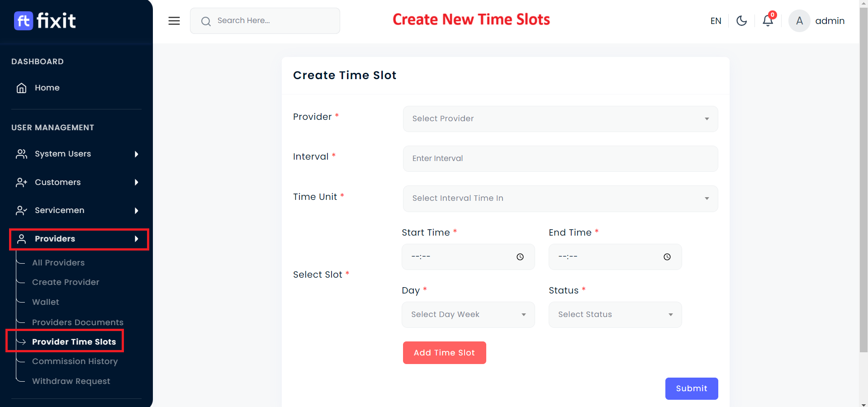Click the Home house icon
868x407 pixels.
click(21, 88)
